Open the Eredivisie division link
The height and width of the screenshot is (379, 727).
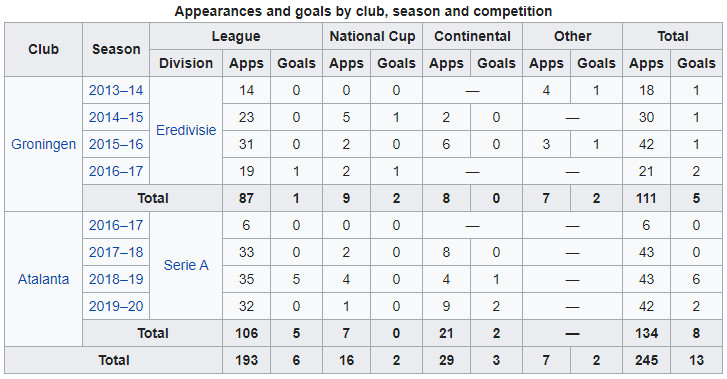pos(186,130)
